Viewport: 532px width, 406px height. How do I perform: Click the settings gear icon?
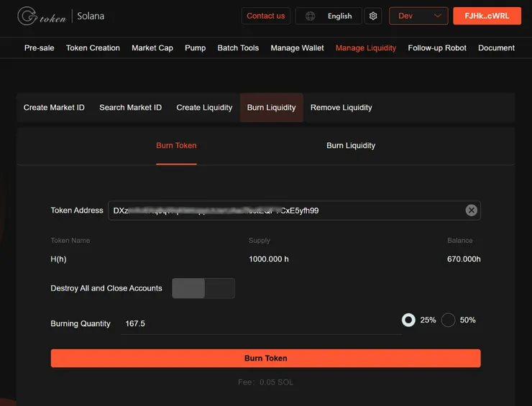pos(372,16)
